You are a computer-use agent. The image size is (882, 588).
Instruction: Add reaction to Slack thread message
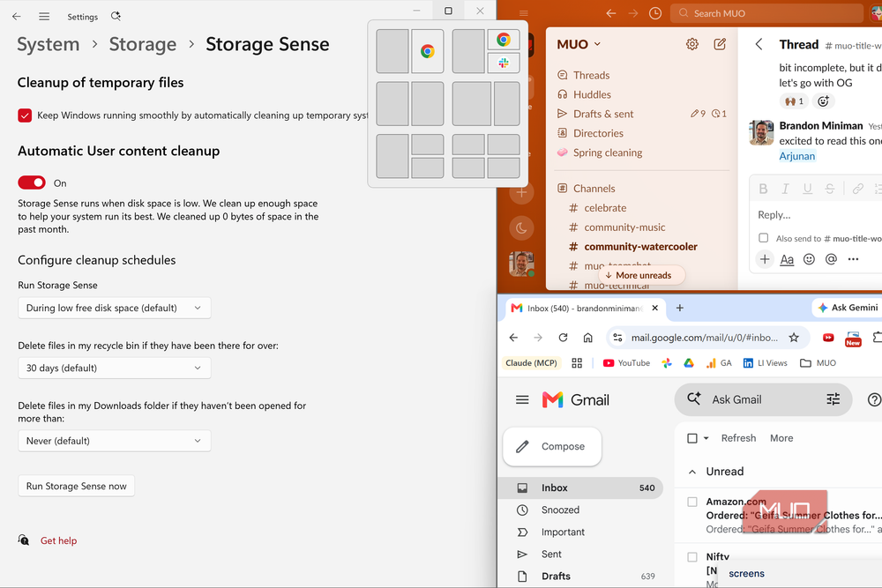823,101
